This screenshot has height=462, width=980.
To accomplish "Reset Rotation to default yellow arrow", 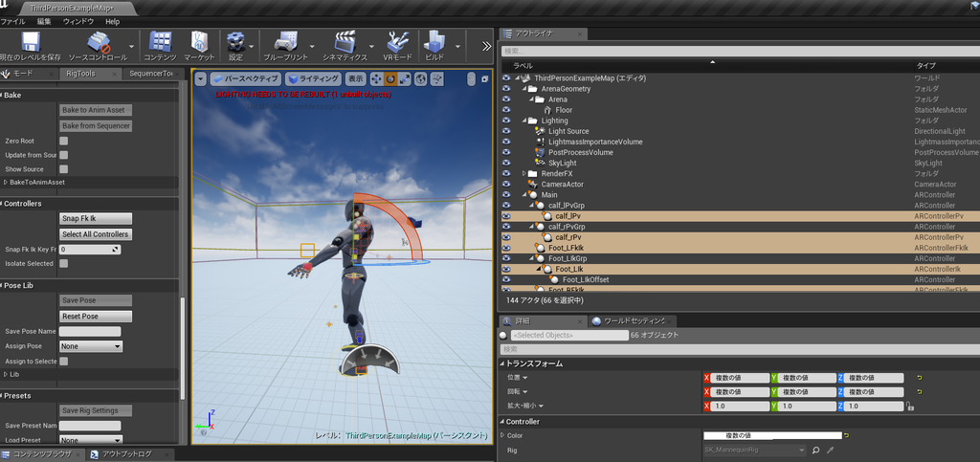I will coord(920,391).
